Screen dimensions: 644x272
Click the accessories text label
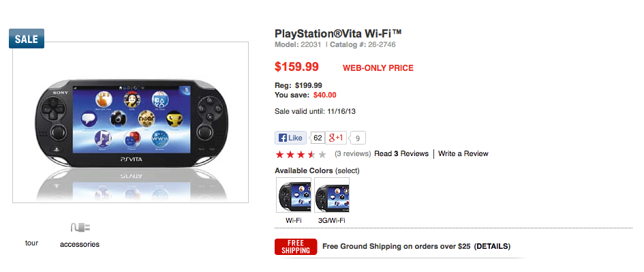pyautogui.click(x=80, y=244)
